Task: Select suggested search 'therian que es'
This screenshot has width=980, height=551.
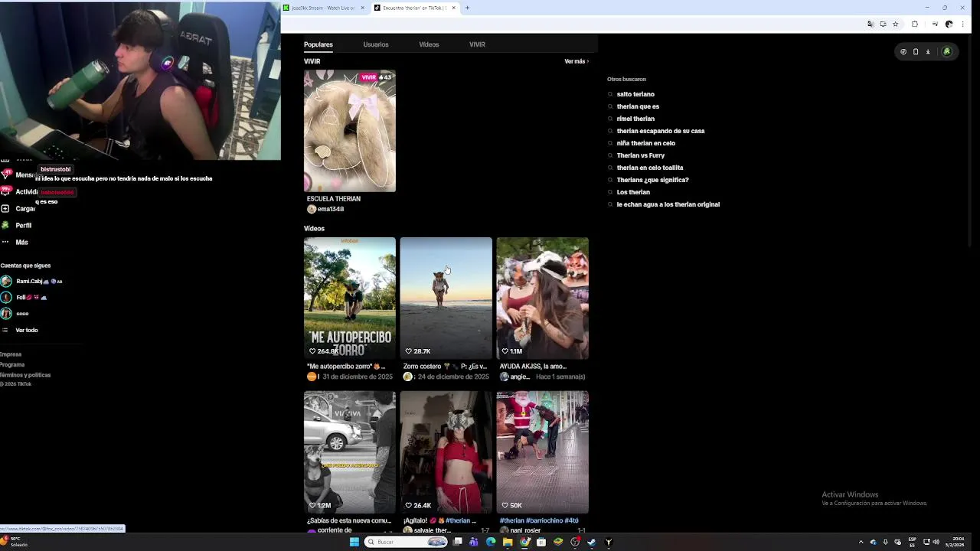Action: point(638,106)
